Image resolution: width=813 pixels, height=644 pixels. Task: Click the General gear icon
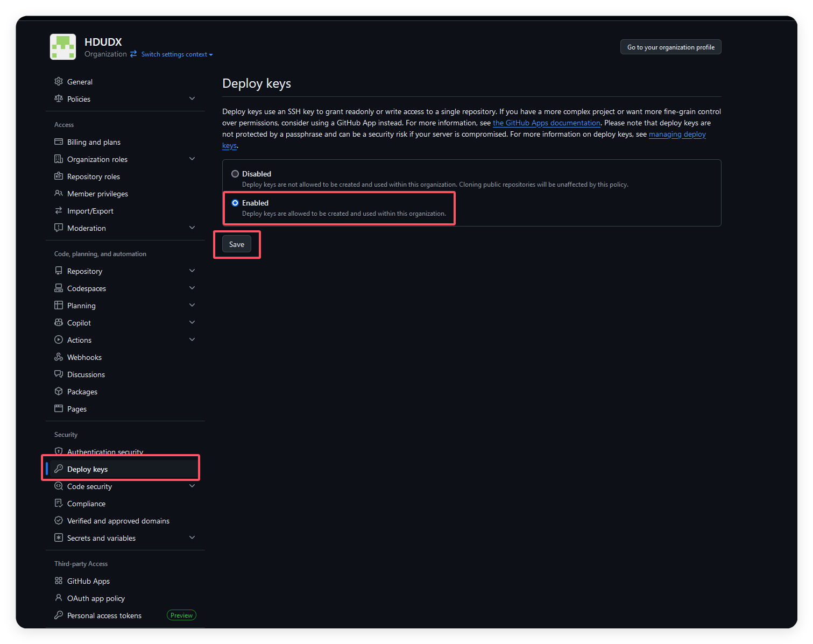pyautogui.click(x=59, y=81)
